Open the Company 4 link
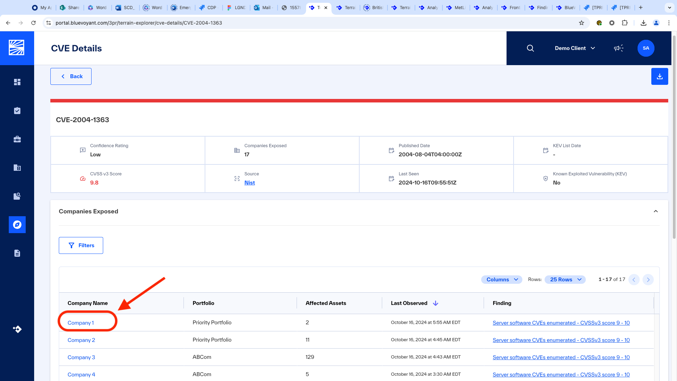The image size is (677, 381). coord(81,375)
